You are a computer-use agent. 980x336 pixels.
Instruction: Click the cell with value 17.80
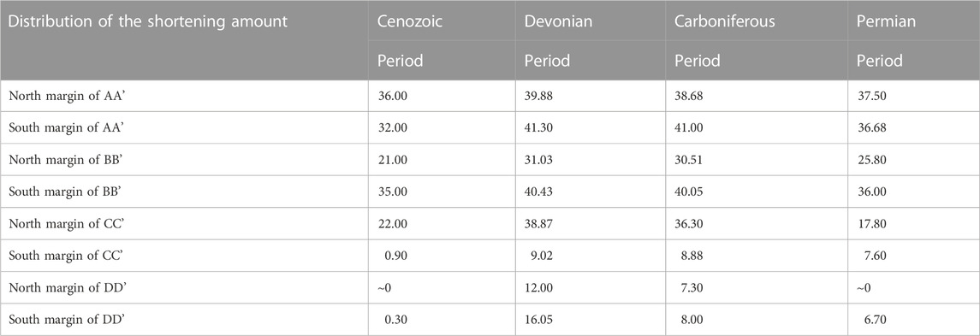coord(870,224)
